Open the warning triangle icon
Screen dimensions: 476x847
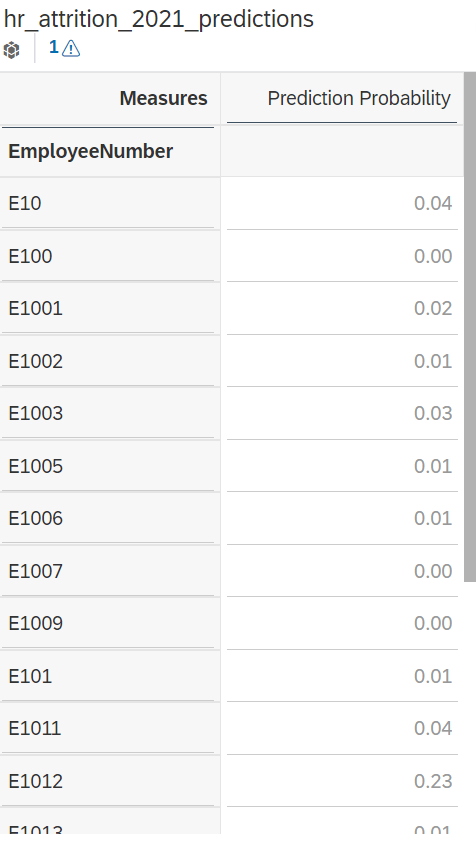click(x=71, y=49)
